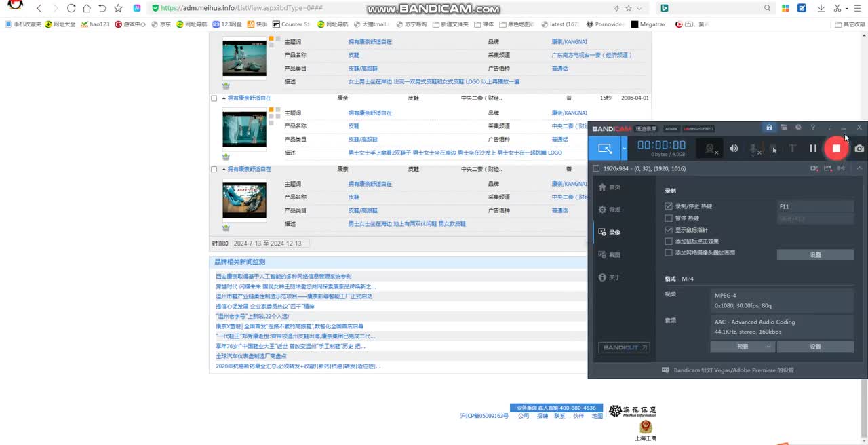Pause the Bandicam recording
The width and height of the screenshot is (868, 445).
813,149
